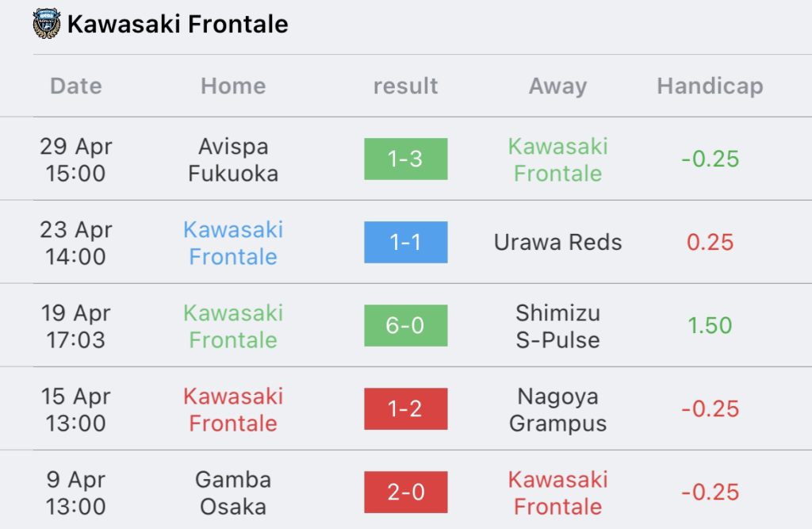This screenshot has height=529, width=812.
Task: Click the Kawasaki Frontale team crest icon
Action: coord(47,23)
